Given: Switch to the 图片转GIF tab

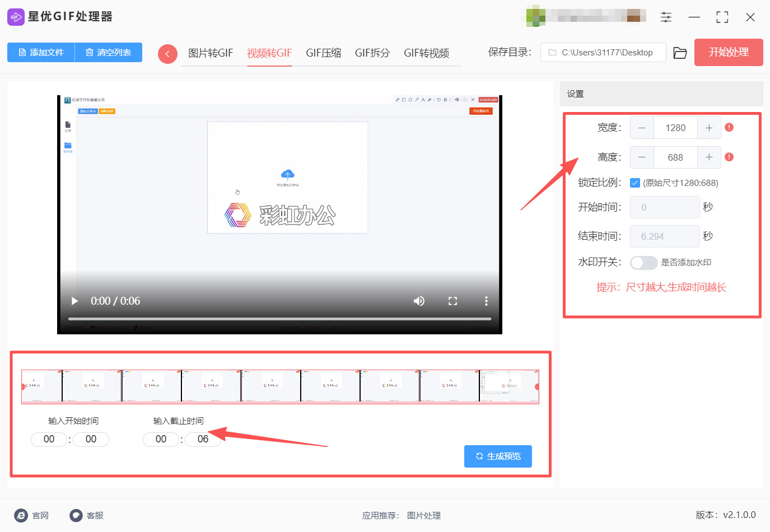Looking at the screenshot, I should [211, 53].
